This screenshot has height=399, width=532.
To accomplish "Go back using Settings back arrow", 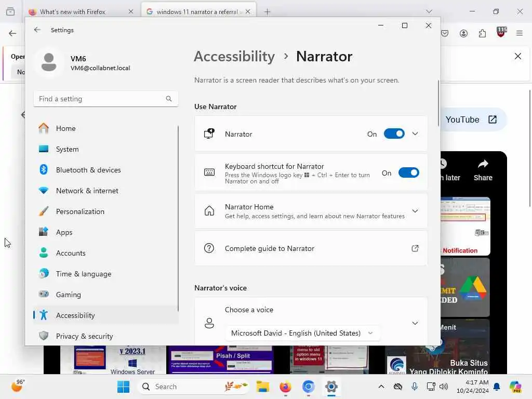I will pos(37,30).
